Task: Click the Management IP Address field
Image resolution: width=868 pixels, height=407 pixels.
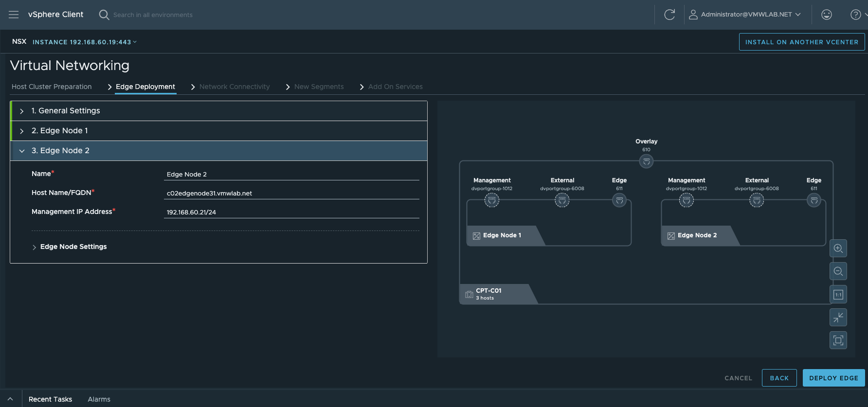Action: (x=291, y=212)
